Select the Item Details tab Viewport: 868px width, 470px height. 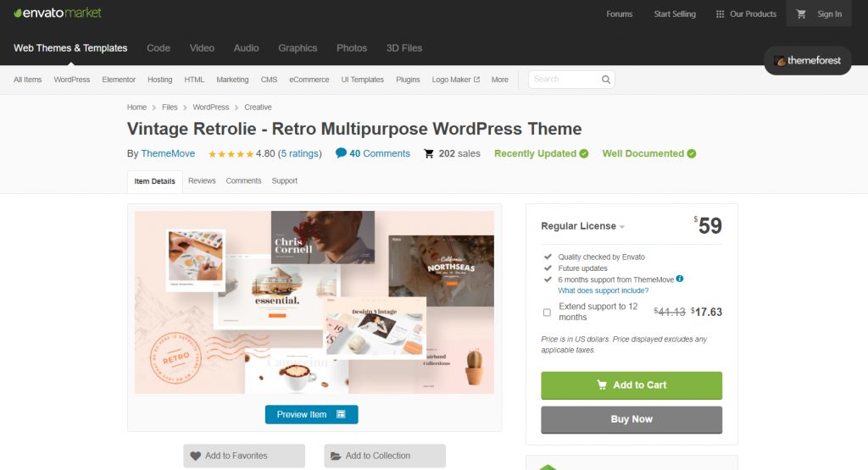coord(154,181)
